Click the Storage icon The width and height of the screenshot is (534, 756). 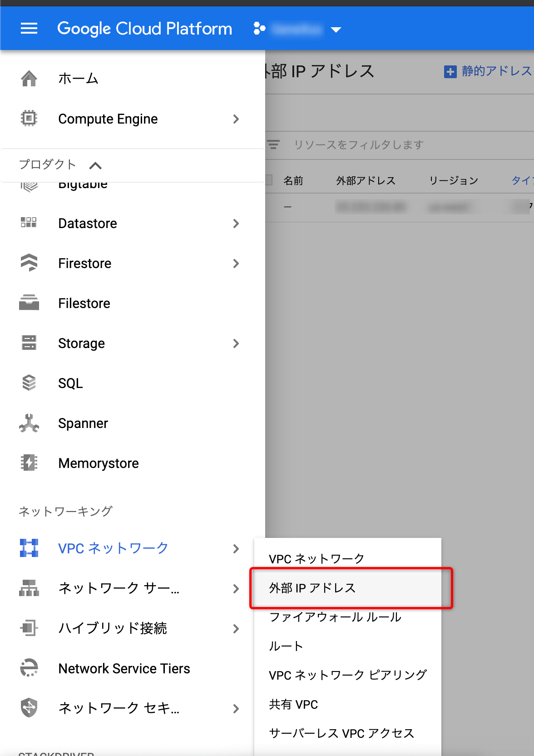(x=29, y=343)
